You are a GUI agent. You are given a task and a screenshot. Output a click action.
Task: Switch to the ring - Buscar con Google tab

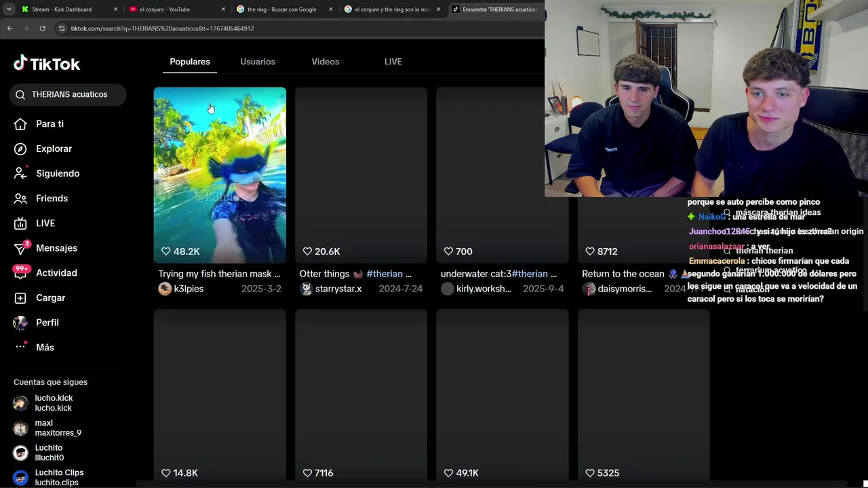pos(283,9)
